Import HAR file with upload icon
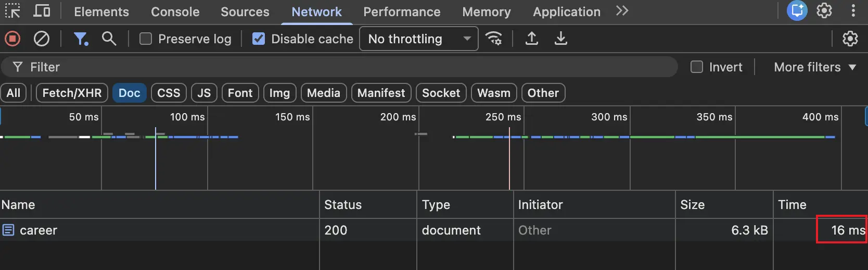 coord(531,39)
